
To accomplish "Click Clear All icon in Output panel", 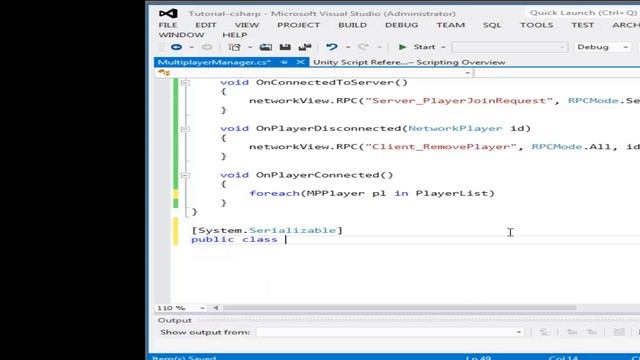I will pyautogui.click(x=619, y=332).
